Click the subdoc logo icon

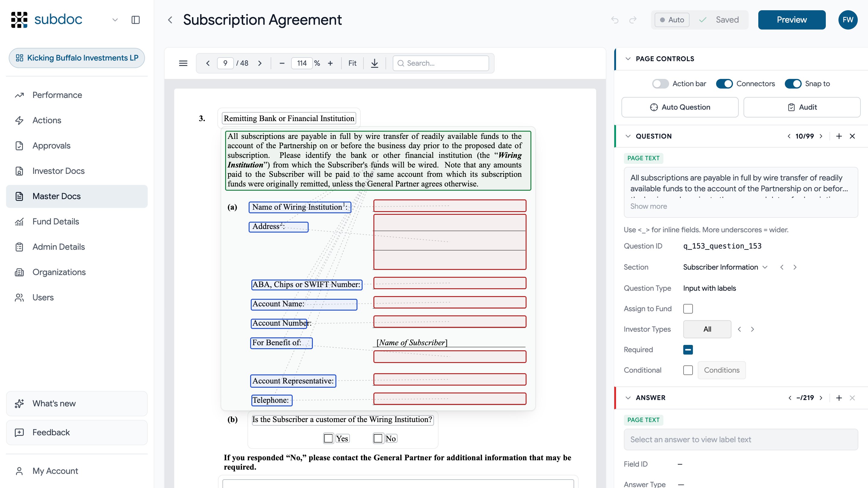(19, 20)
